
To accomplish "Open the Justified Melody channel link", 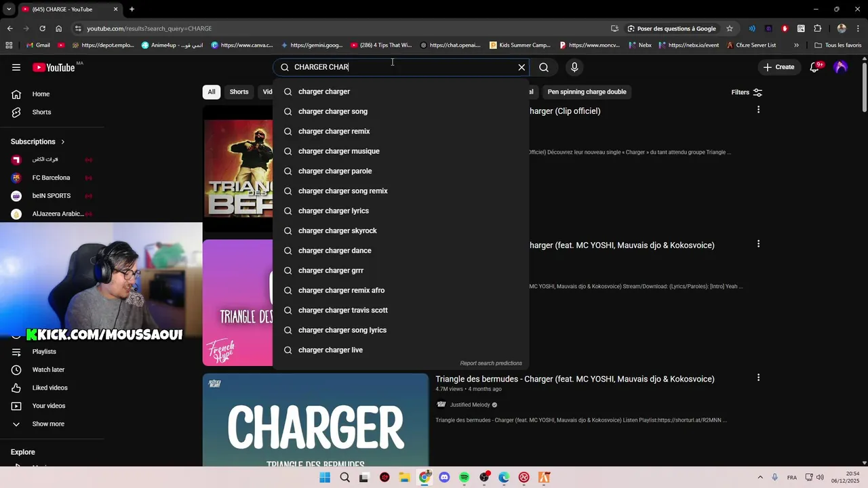I will coord(470,405).
